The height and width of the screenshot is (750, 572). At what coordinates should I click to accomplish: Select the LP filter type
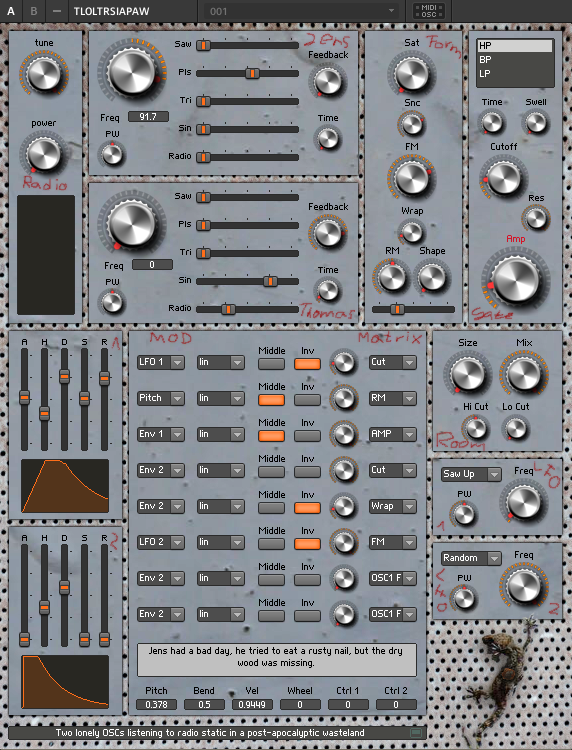click(x=515, y=74)
